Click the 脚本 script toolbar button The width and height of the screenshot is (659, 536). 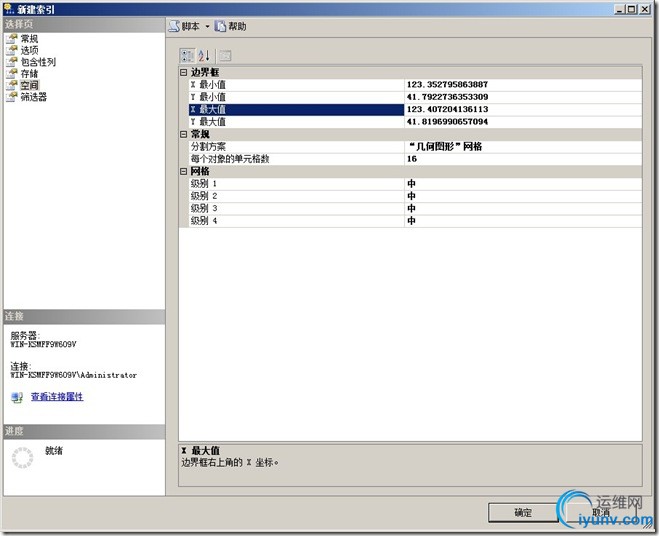pyautogui.click(x=184, y=26)
